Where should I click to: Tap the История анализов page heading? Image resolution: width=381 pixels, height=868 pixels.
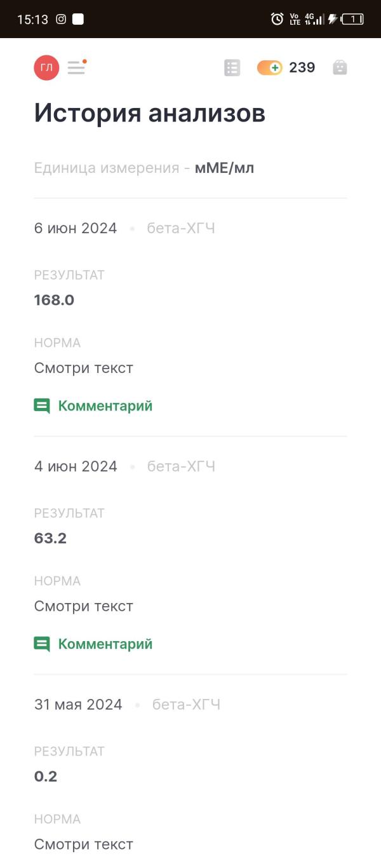pos(150,114)
